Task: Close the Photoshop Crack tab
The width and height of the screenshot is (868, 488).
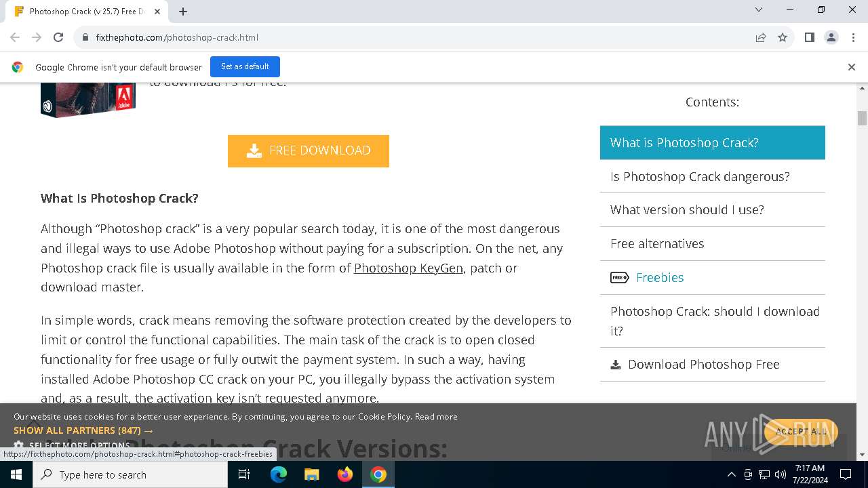Action: [x=158, y=12]
